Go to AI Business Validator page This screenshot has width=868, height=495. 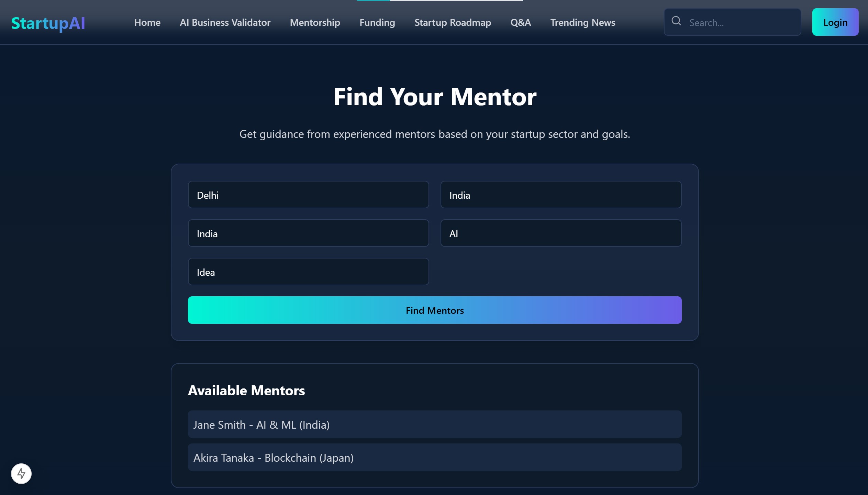[225, 23]
